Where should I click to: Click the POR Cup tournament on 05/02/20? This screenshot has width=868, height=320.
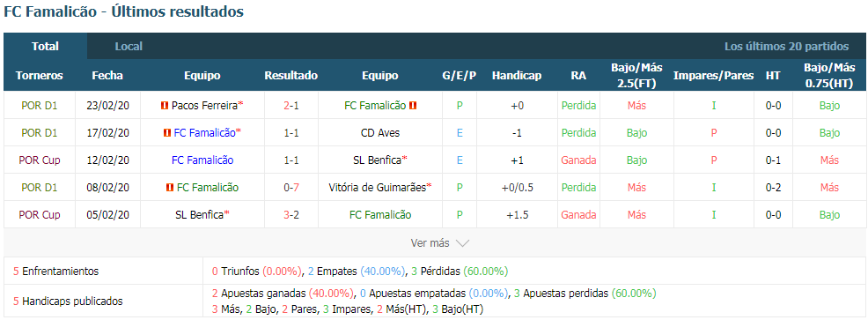point(40,215)
